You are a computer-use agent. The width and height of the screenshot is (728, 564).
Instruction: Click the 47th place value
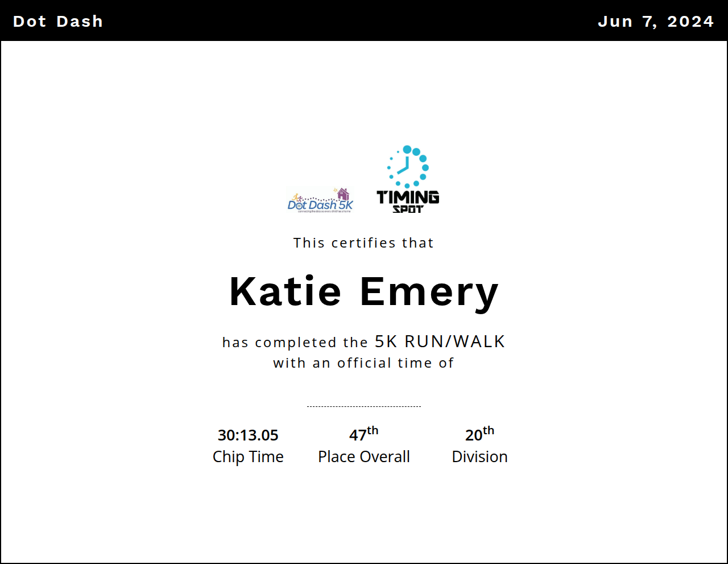coord(363,435)
